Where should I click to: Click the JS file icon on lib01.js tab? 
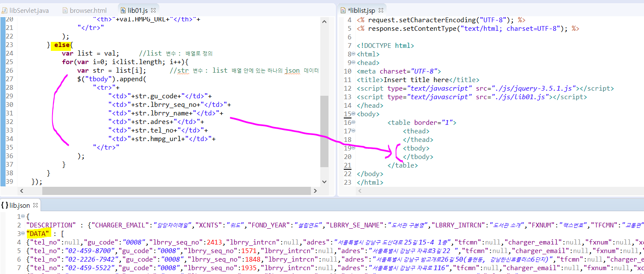(x=123, y=10)
